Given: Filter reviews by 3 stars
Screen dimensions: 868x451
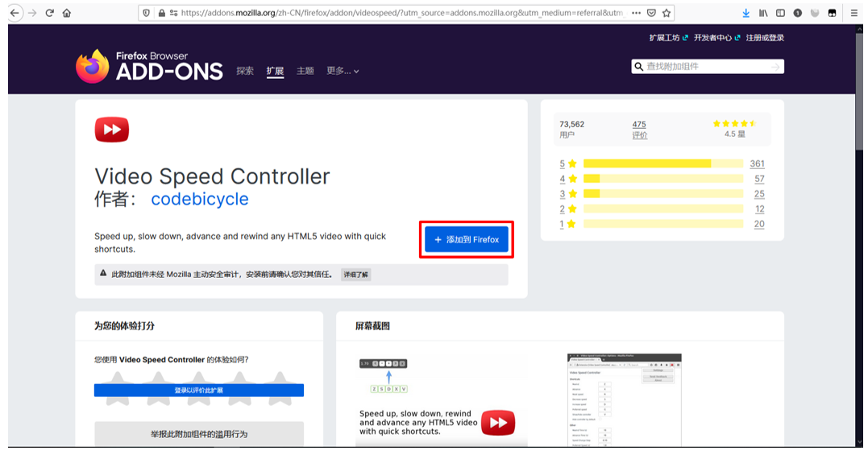Looking at the screenshot, I should click(568, 193).
